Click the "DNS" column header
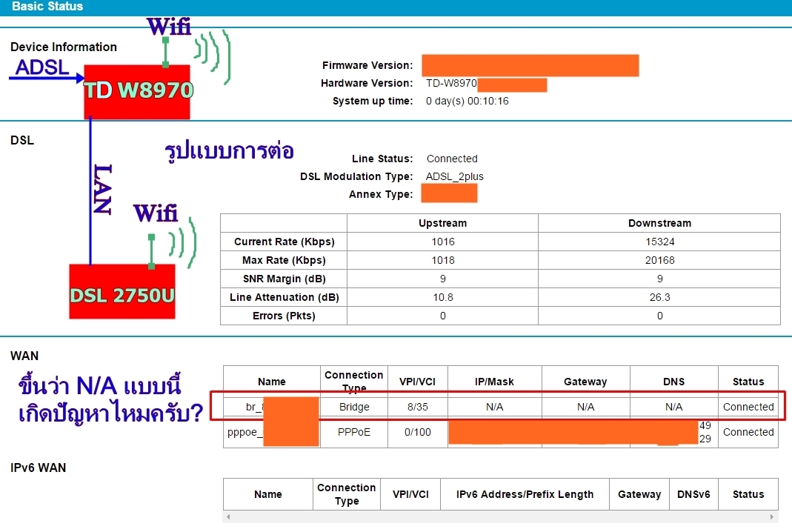792x532 pixels. (x=673, y=382)
